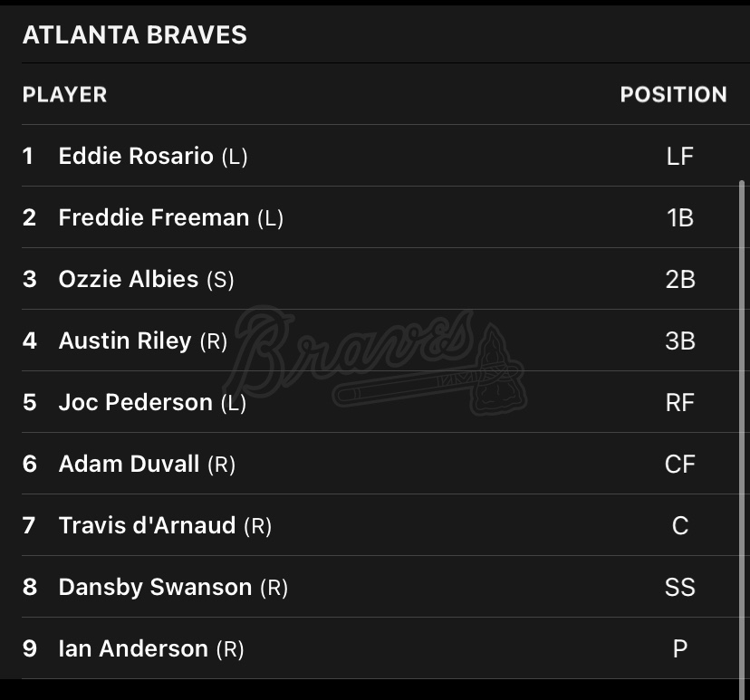This screenshot has width=750, height=700.
Task: Open Austin Riley's player page
Action: coord(125,340)
